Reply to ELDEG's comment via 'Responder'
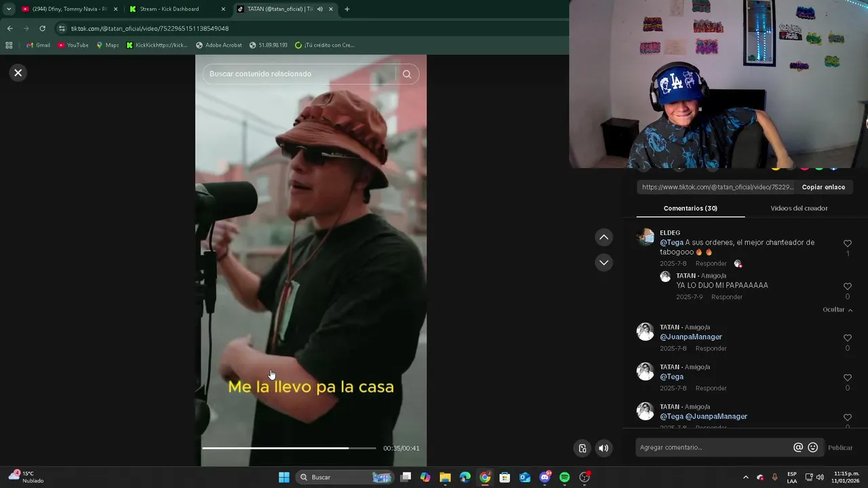Screen dimensions: 868x488 [x=711, y=264]
